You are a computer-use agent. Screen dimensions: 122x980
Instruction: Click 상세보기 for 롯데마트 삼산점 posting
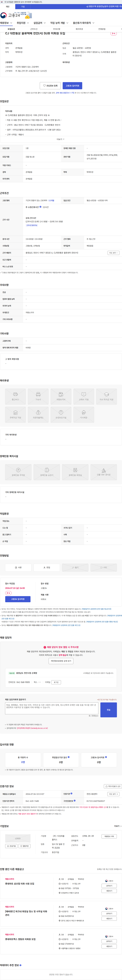point(109,886)
